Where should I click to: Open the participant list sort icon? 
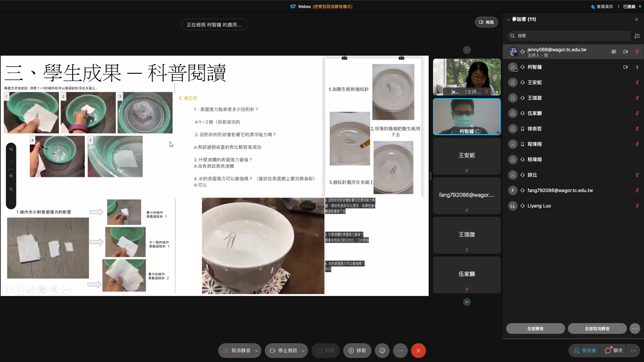pos(637,36)
